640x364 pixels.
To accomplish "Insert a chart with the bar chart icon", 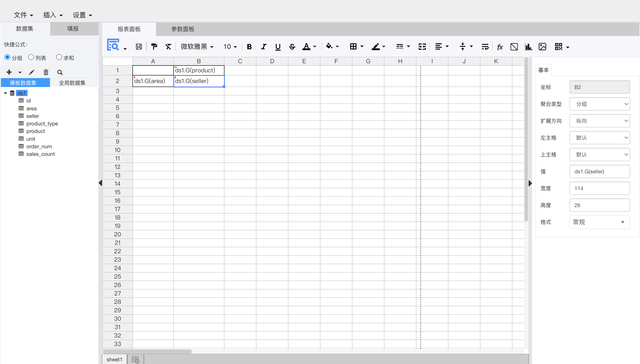I will pos(528,47).
